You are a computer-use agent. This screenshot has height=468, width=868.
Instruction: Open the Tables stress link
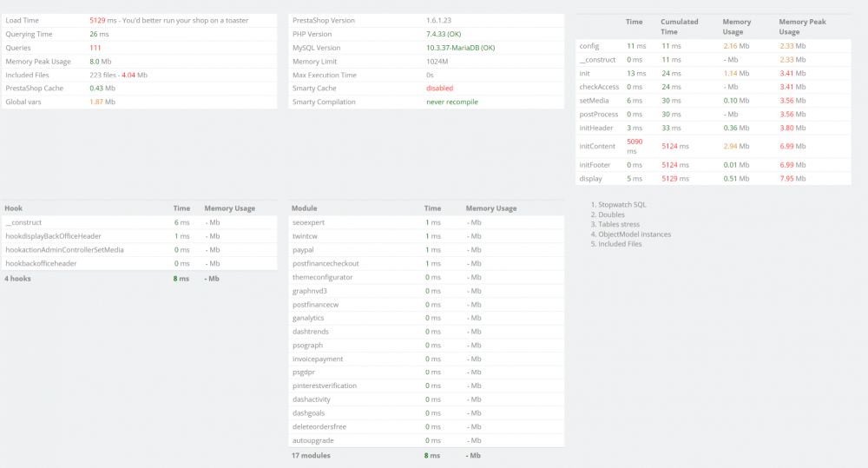click(x=618, y=224)
